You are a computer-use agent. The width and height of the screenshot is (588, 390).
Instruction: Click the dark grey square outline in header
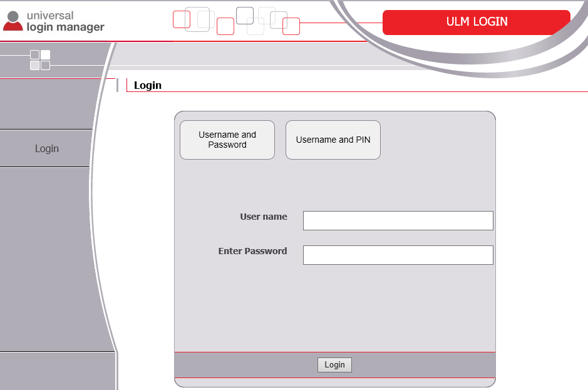click(x=245, y=16)
